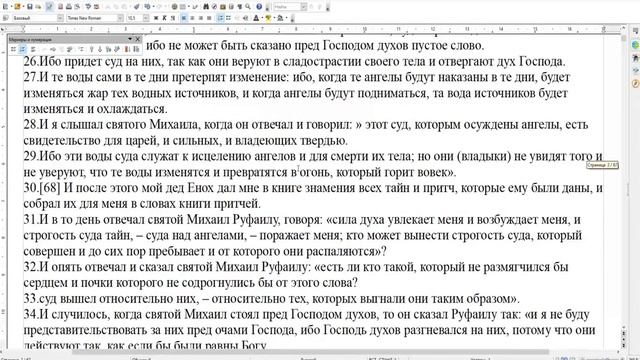Screen dimensions: 640x360
Task: Run Spelling and Grammar check icon
Action: click(x=88, y=7)
